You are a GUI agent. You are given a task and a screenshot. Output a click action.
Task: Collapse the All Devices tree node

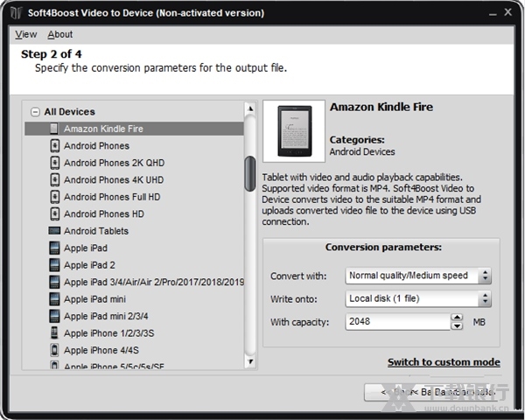35,112
